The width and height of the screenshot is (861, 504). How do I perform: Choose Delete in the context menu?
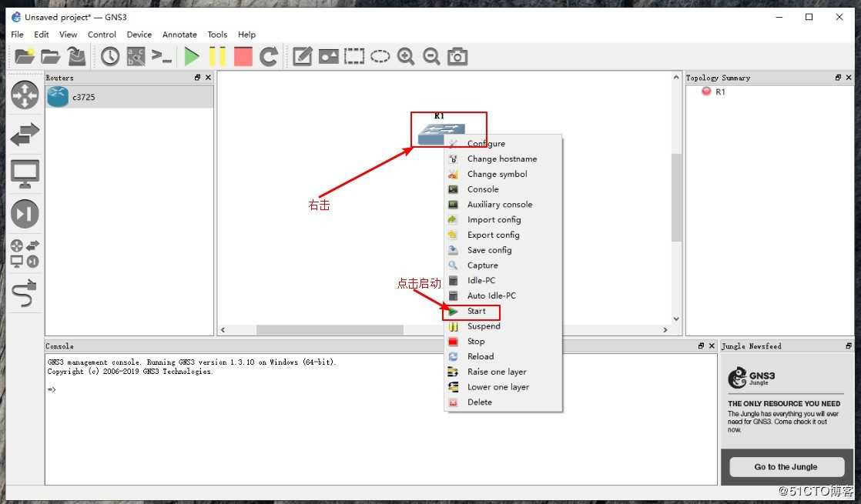503,402
